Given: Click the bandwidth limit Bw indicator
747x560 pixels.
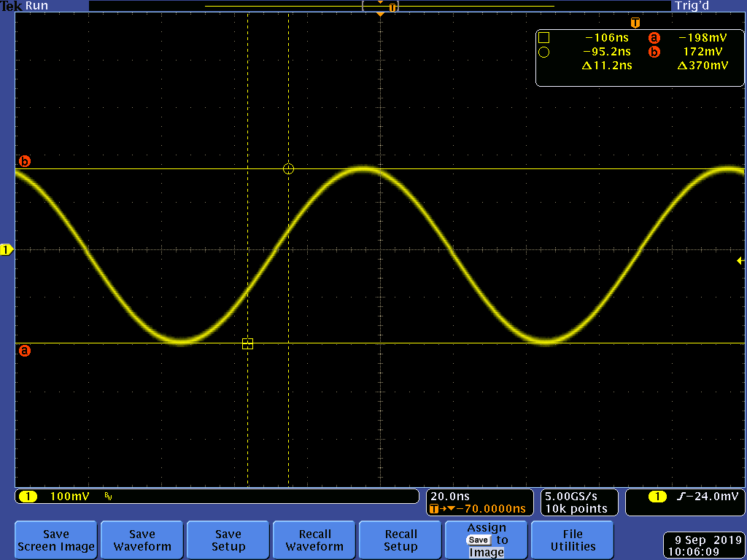Looking at the screenshot, I should pos(108,497).
